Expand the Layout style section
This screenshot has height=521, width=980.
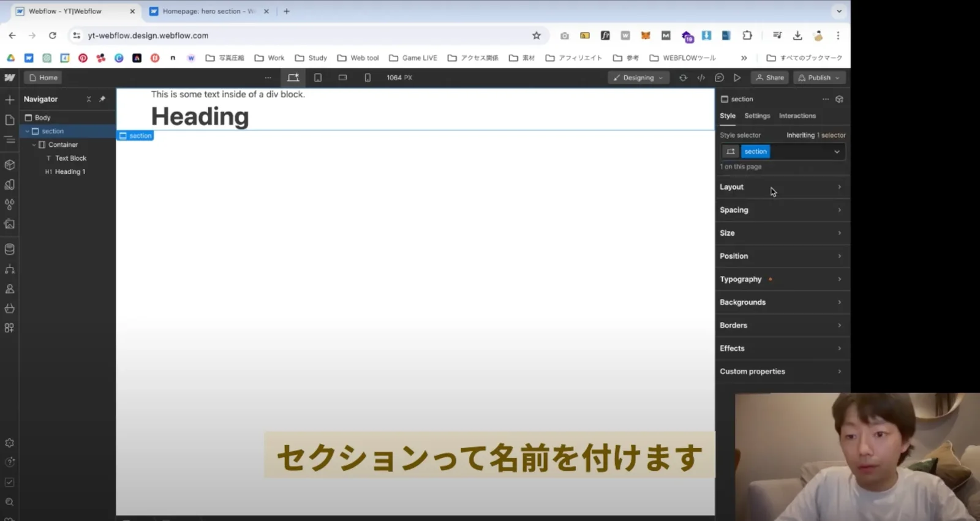point(781,187)
